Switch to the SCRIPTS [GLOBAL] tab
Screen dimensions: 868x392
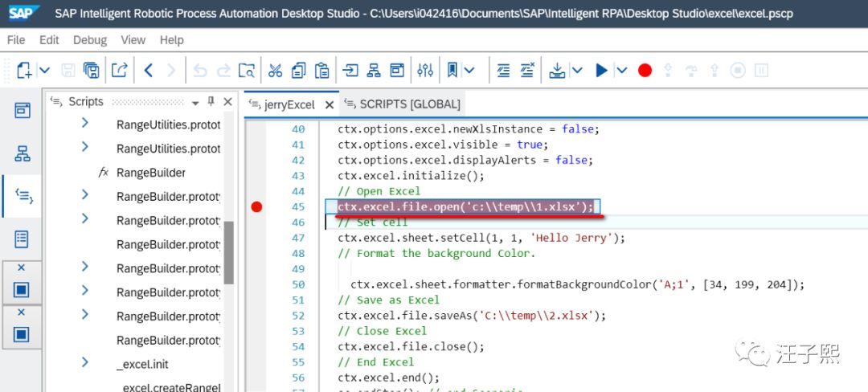[410, 104]
